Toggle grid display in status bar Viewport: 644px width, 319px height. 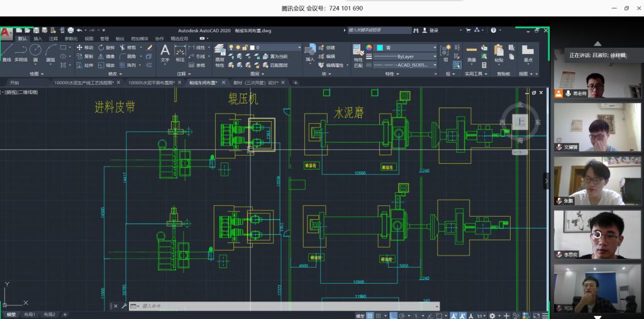click(x=370, y=315)
